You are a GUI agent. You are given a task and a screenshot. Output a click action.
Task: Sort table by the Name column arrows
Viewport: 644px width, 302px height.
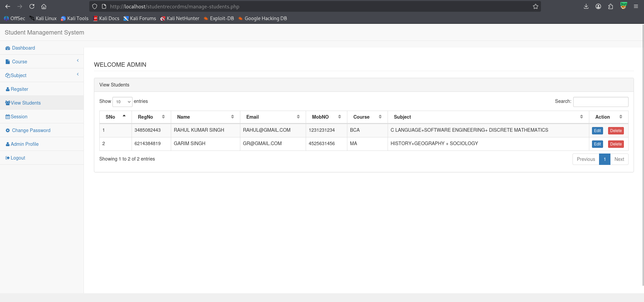(x=233, y=117)
